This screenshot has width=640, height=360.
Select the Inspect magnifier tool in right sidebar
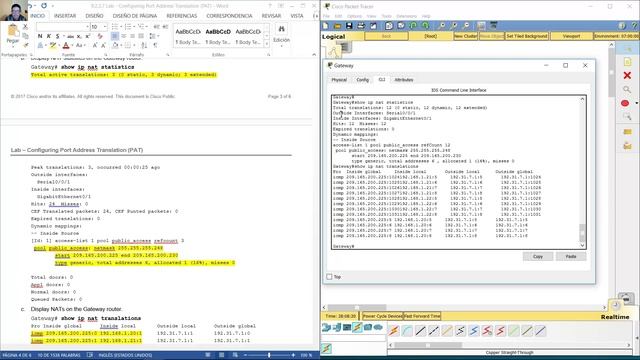pos(627,89)
